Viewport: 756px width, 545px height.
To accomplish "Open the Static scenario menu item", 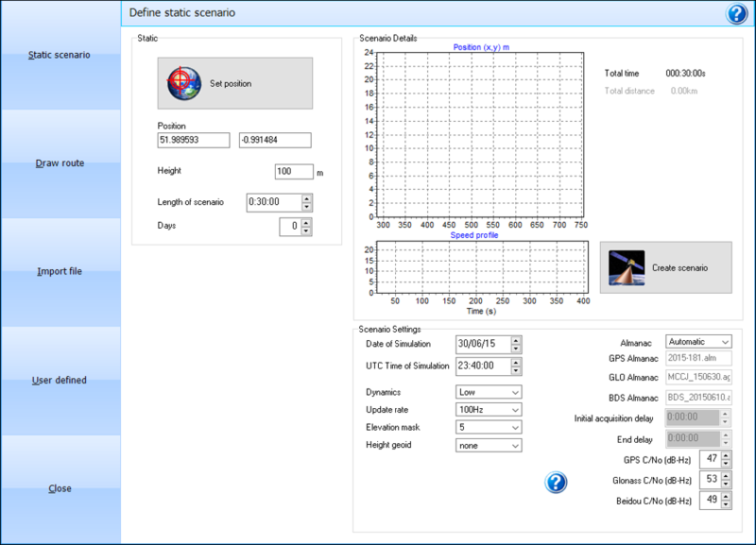I will pos(60,55).
